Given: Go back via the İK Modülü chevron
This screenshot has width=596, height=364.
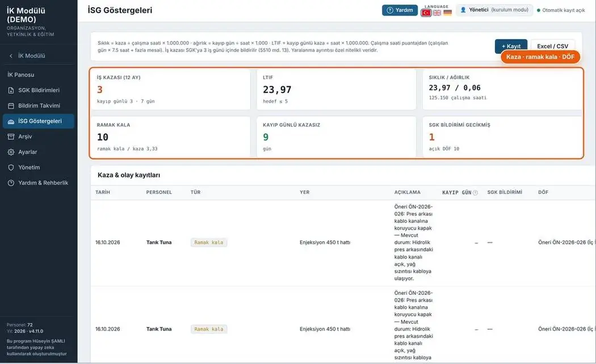Looking at the screenshot, I should click(x=11, y=56).
